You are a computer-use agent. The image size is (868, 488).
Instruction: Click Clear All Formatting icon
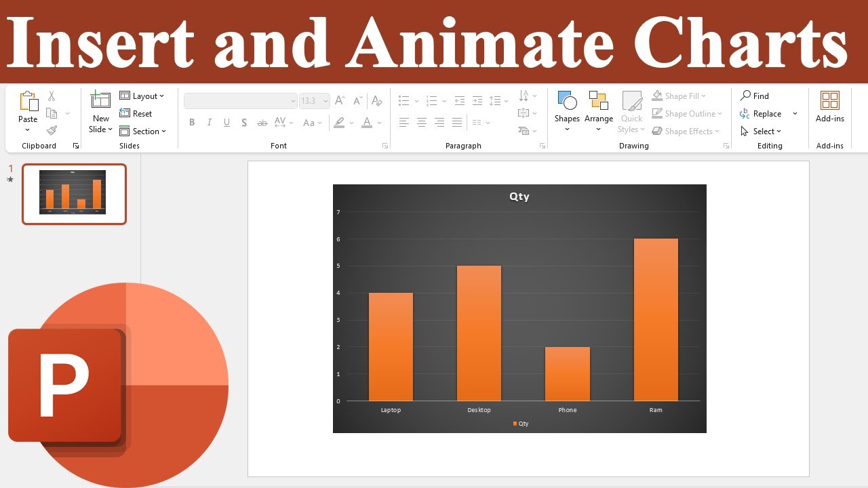(377, 100)
